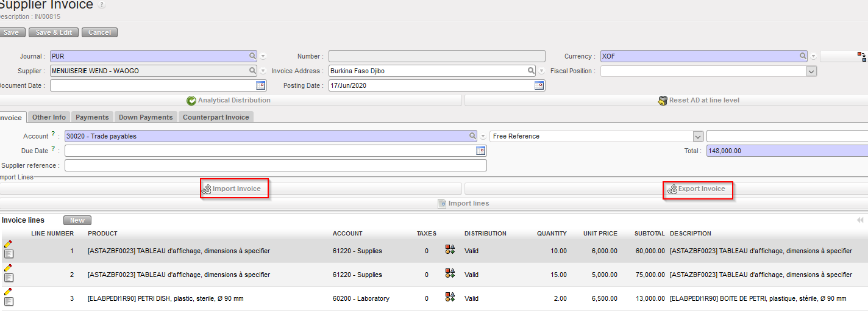Click the pencil edit icon for line 1
868x313 pixels.
[8, 243]
